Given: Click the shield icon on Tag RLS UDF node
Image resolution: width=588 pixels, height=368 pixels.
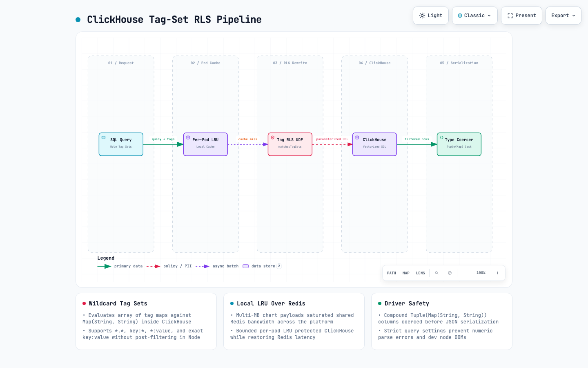Looking at the screenshot, I should (272, 137).
